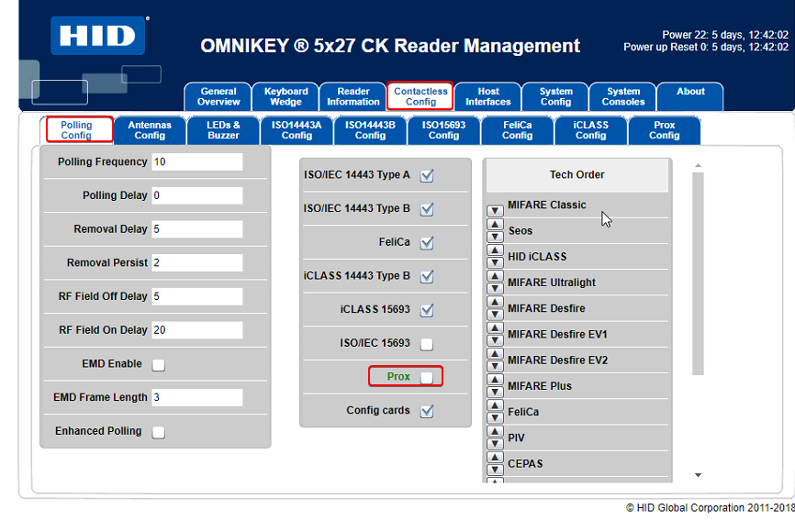Image resolution: width=795 pixels, height=532 pixels.
Task: Move FeliCa down in Tech Order list
Action: pyautogui.click(x=495, y=417)
